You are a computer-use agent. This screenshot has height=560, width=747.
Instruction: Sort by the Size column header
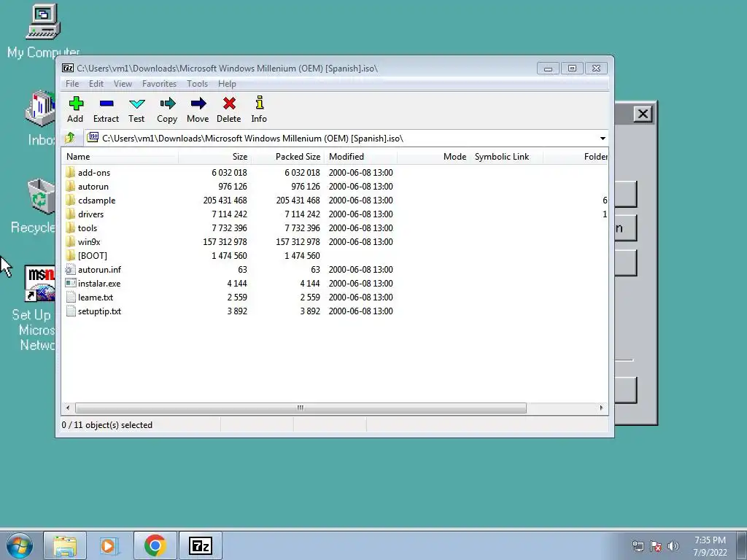coord(215,157)
